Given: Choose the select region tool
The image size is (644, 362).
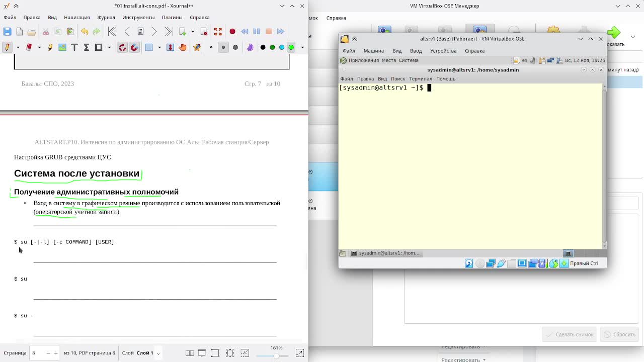Looking at the screenshot, I should (x=149, y=47).
